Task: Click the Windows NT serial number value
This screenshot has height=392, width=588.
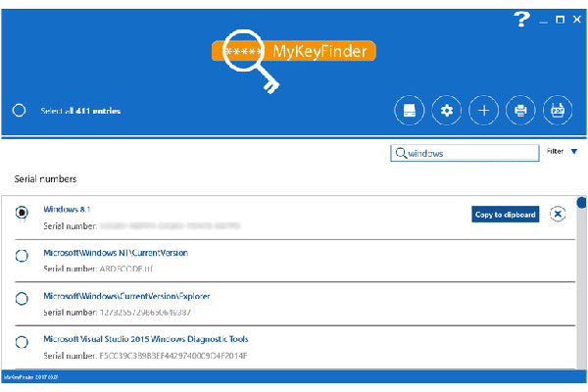Action: (126, 269)
